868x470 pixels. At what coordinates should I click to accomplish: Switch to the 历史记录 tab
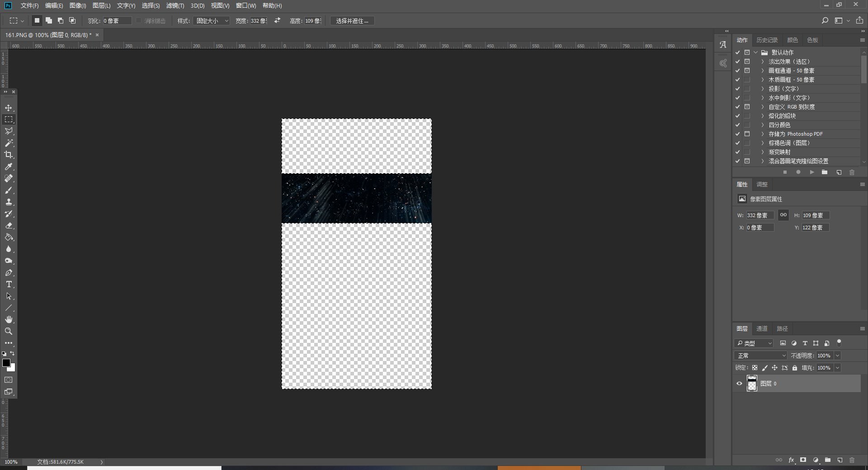pyautogui.click(x=767, y=40)
